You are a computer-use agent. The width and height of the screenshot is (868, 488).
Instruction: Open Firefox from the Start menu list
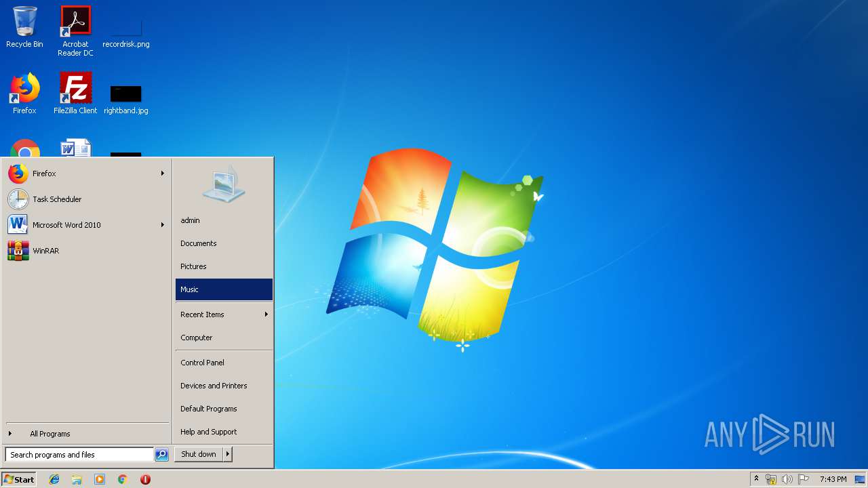point(86,174)
